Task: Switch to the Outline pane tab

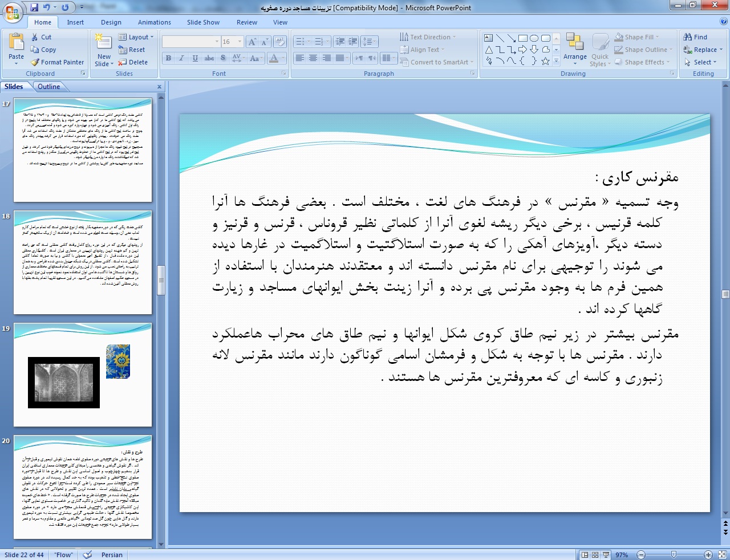Action: (x=48, y=87)
